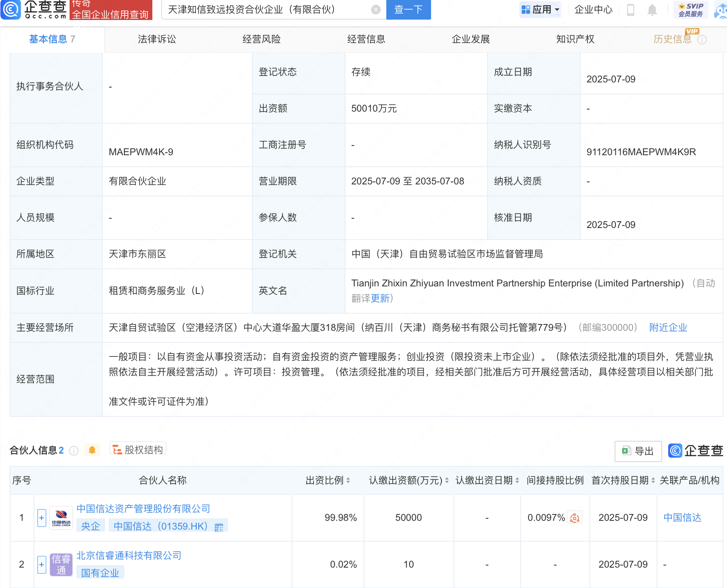Viewport: 727px width, 588px height.
Task: Click China Cinda company logo thumbnail
Action: 61,518
